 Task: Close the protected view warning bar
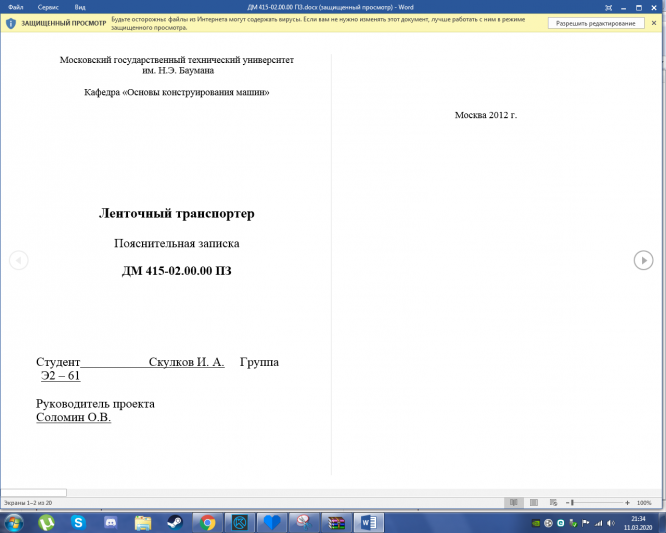point(654,23)
